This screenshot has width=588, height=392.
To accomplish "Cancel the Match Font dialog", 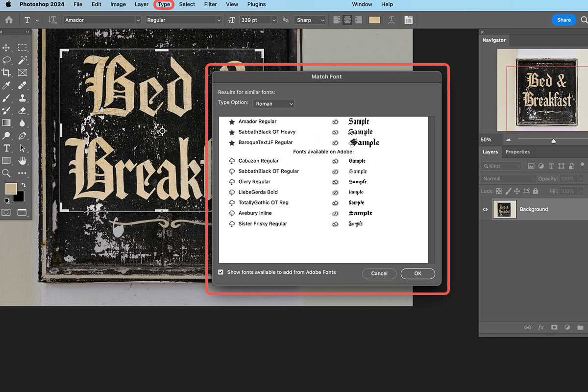I will [x=379, y=273].
